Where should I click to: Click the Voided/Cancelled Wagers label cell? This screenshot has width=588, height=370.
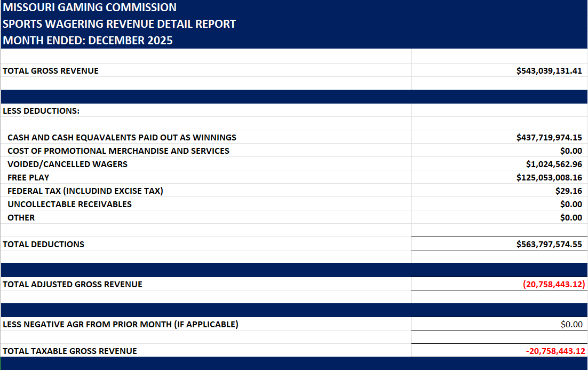tap(67, 164)
